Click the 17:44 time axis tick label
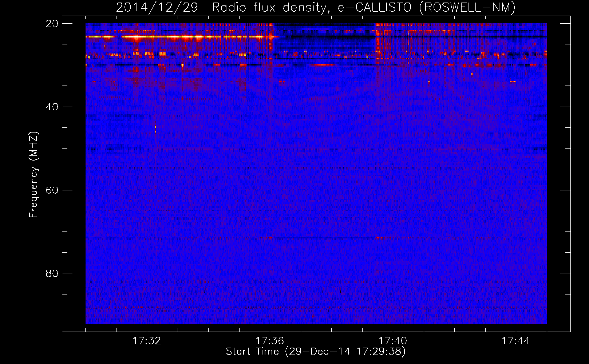This screenshot has height=364, width=589. click(x=516, y=341)
